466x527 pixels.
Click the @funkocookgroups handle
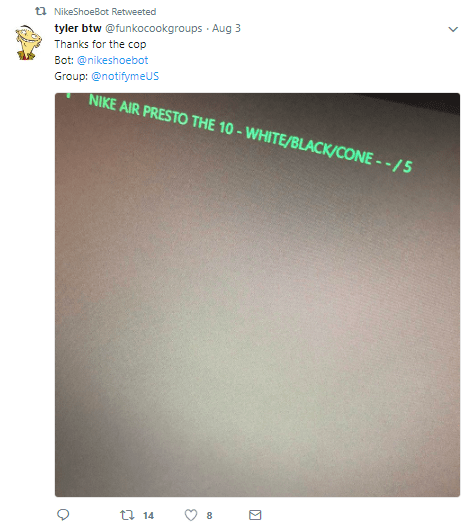click(154, 28)
